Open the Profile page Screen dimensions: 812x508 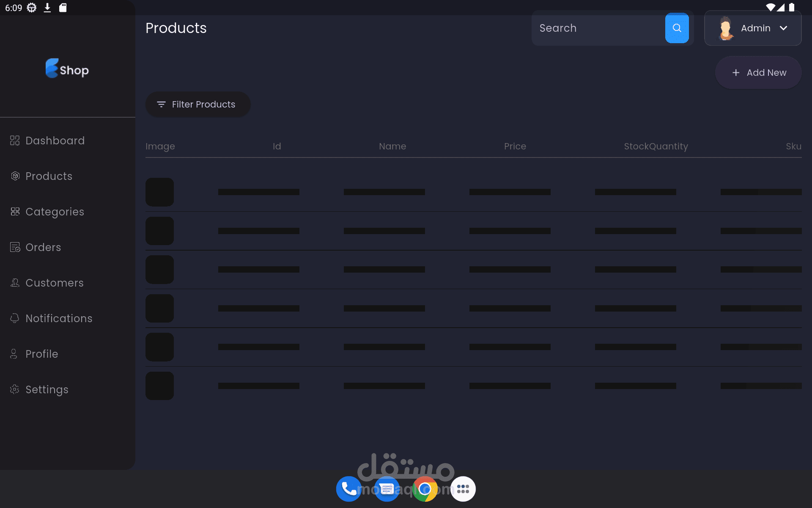coord(41,354)
